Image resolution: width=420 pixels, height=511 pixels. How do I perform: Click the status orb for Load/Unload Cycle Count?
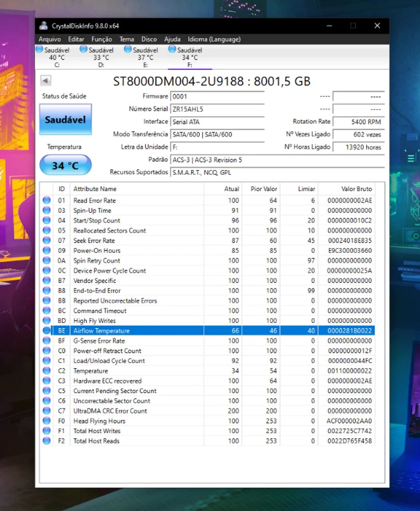point(47,360)
